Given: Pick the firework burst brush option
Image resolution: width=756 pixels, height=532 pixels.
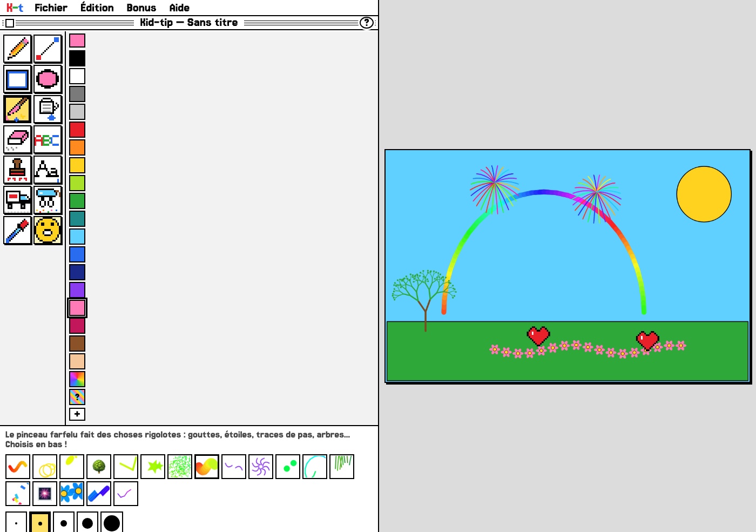Looking at the screenshot, I should (x=45, y=494).
